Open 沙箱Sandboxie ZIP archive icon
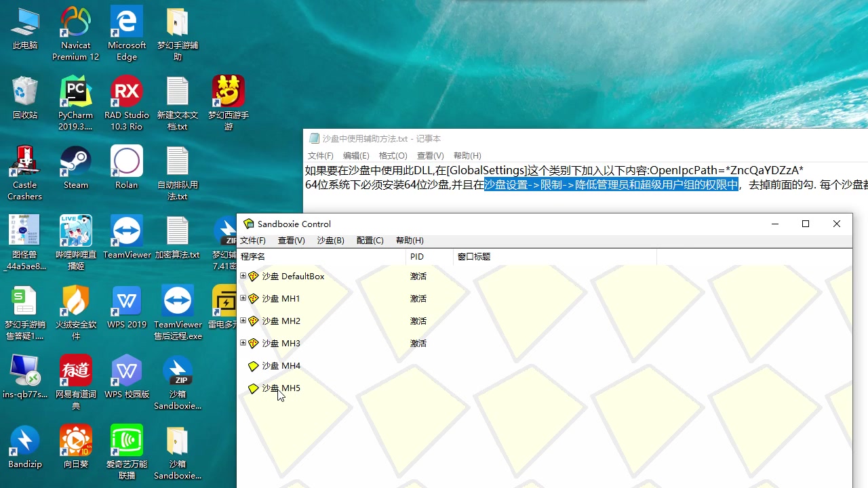Screen dimensions: 868x488 tap(178, 383)
